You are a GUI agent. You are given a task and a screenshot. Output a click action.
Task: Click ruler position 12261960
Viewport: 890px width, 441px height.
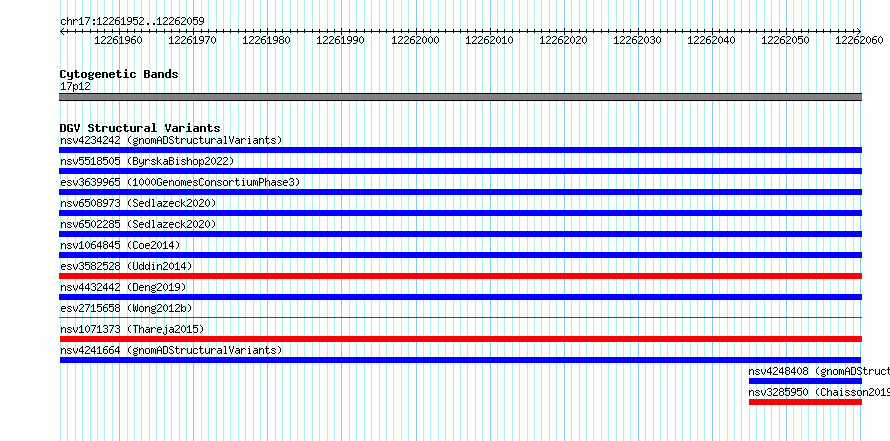point(118,40)
